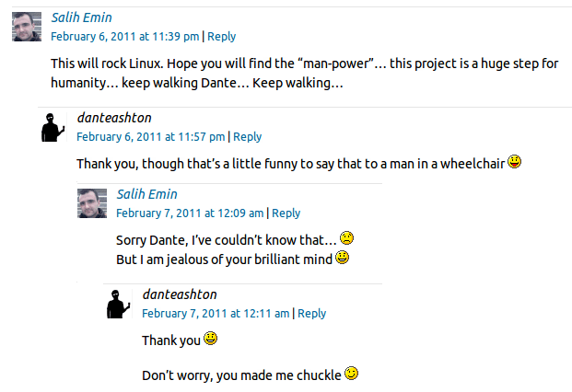Click Salih Emin's avatar on 12:09 am reply

pyautogui.click(x=93, y=203)
